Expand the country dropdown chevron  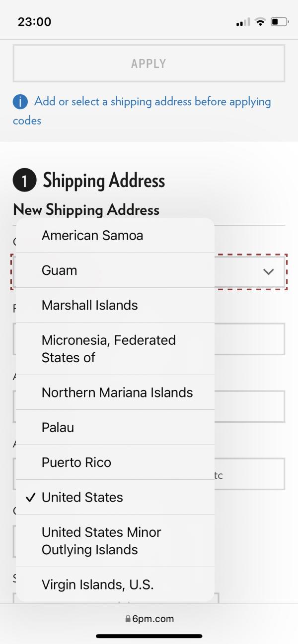(268, 271)
